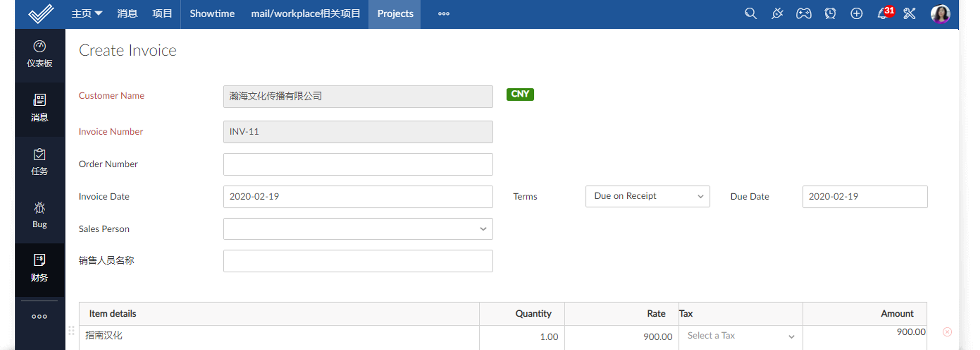The height and width of the screenshot is (350, 980).
Task: Click the search magnifier icon
Action: (750, 14)
